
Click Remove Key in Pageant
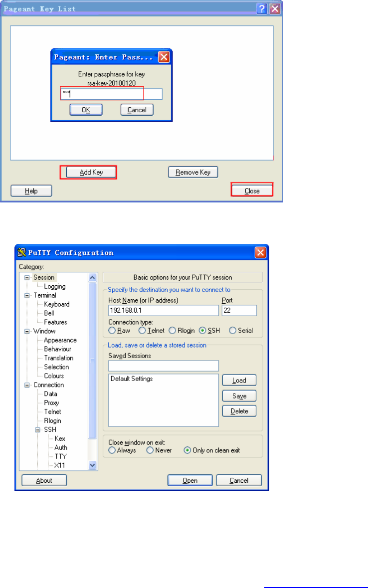(193, 172)
